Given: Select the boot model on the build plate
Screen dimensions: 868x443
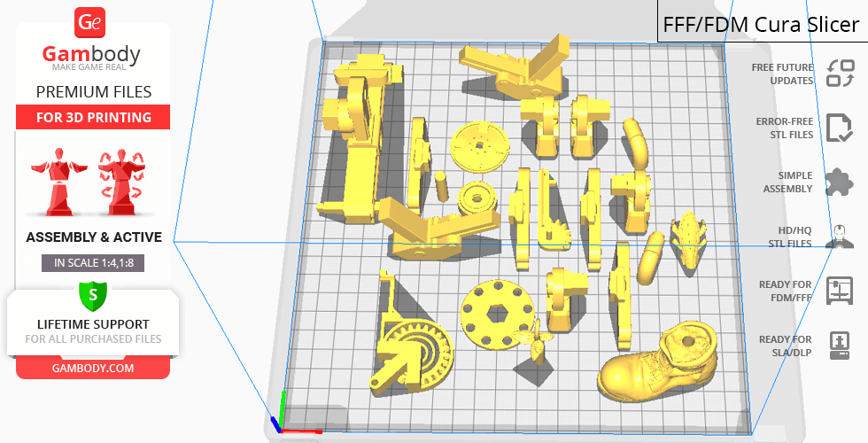Looking at the screenshot, I should (655, 359).
